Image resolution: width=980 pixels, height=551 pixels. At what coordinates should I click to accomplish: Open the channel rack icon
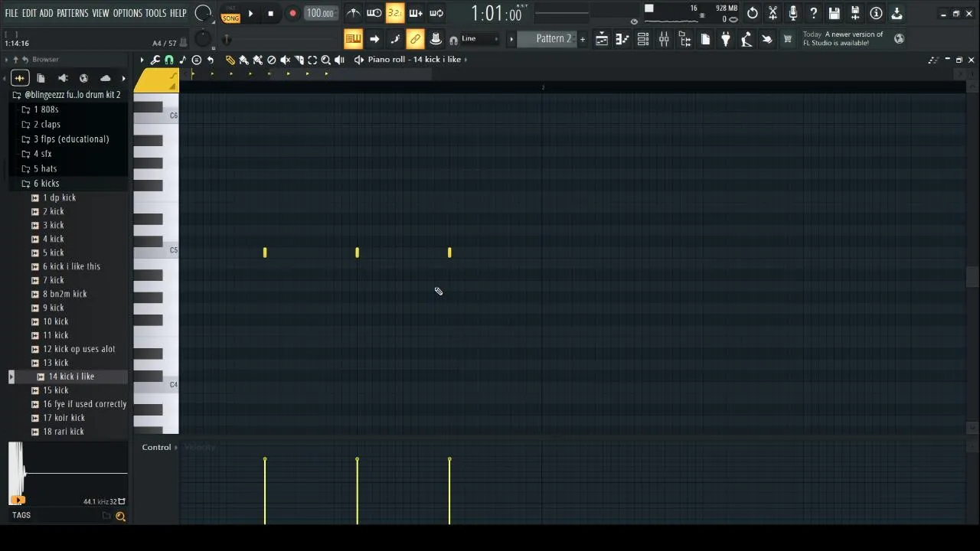click(x=643, y=40)
